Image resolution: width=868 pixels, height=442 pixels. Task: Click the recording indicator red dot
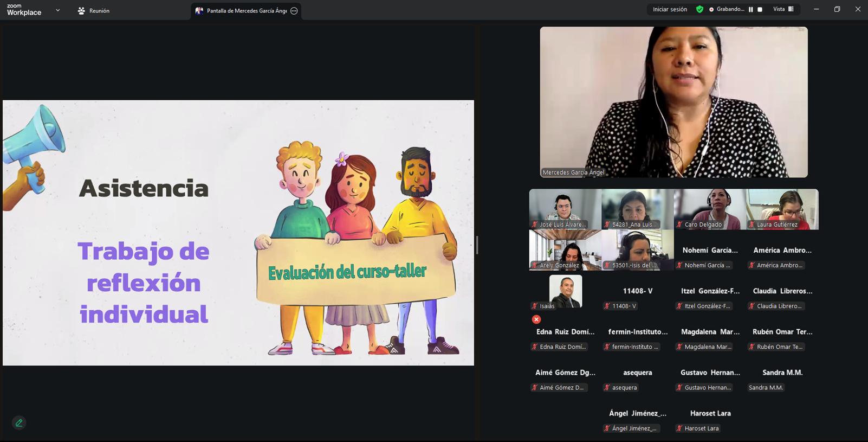click(x=711, y=9)
